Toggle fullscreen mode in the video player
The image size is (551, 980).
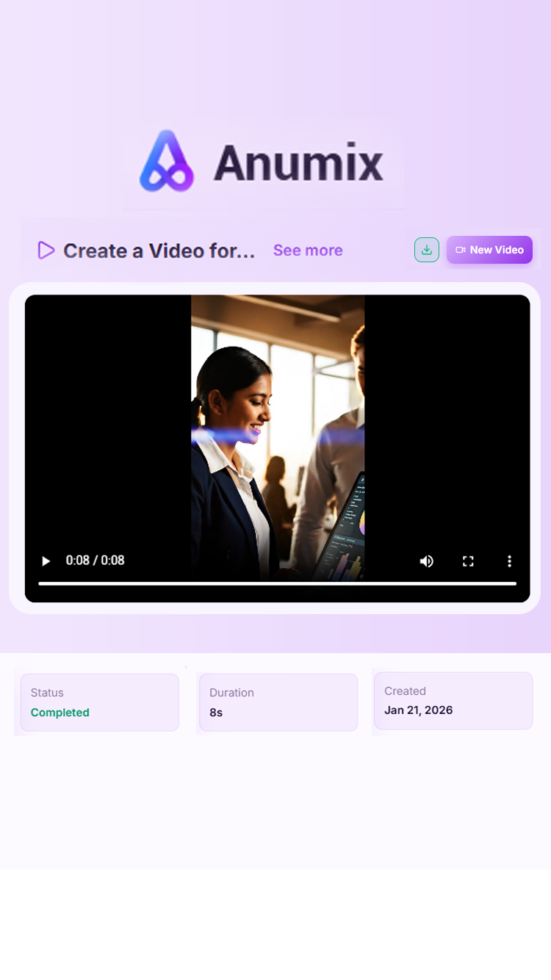468,561
